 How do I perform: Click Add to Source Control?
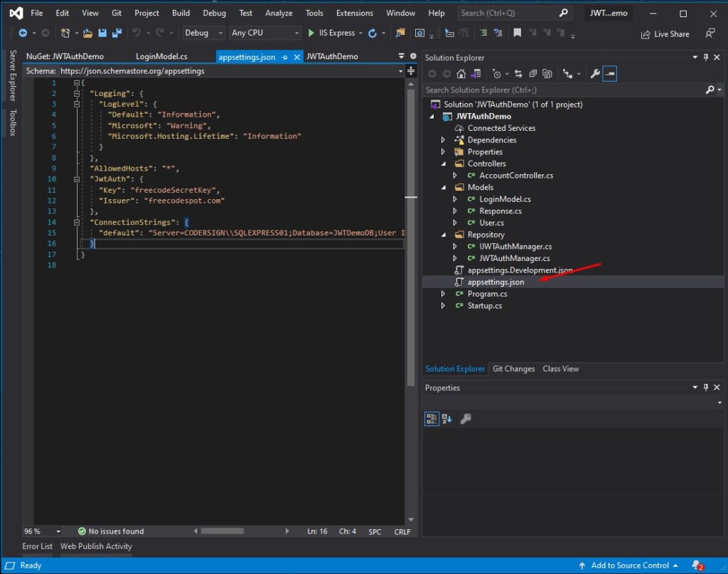[628, 565]
